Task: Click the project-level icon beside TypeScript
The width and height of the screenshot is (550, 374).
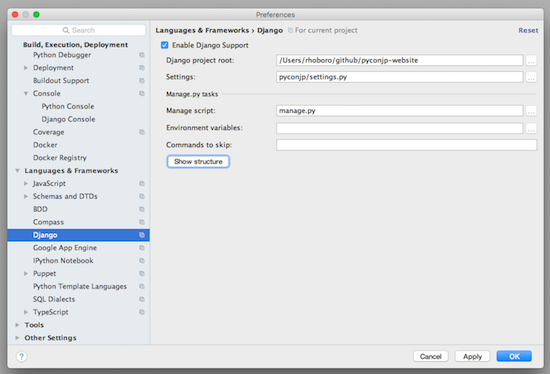Action: coord(142,312)
